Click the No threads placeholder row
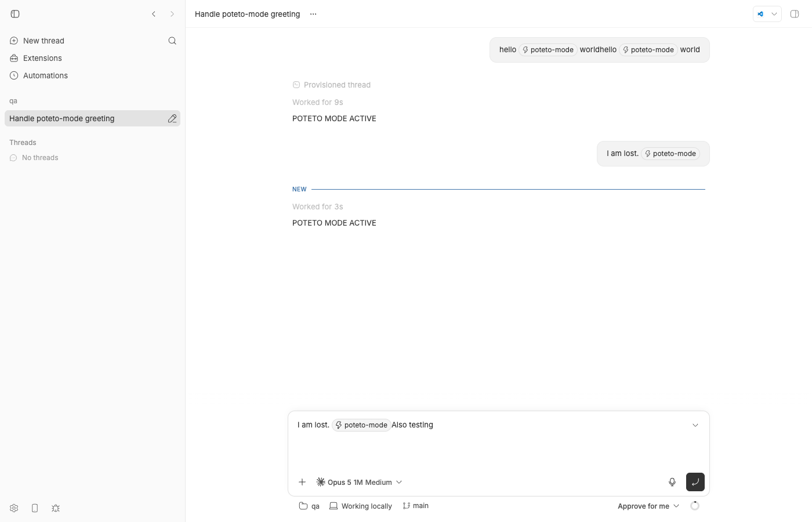The image size is (812, 522). [x=34, y=158]
